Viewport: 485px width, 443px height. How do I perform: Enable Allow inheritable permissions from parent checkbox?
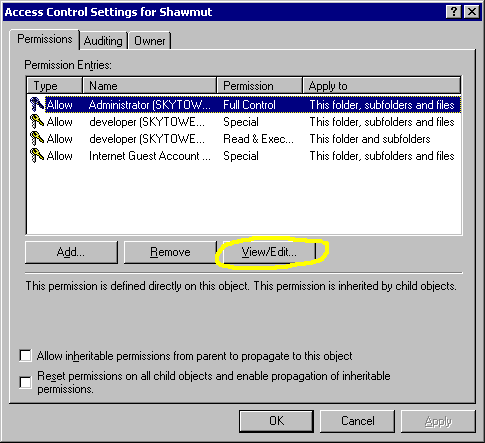(25, 355)
